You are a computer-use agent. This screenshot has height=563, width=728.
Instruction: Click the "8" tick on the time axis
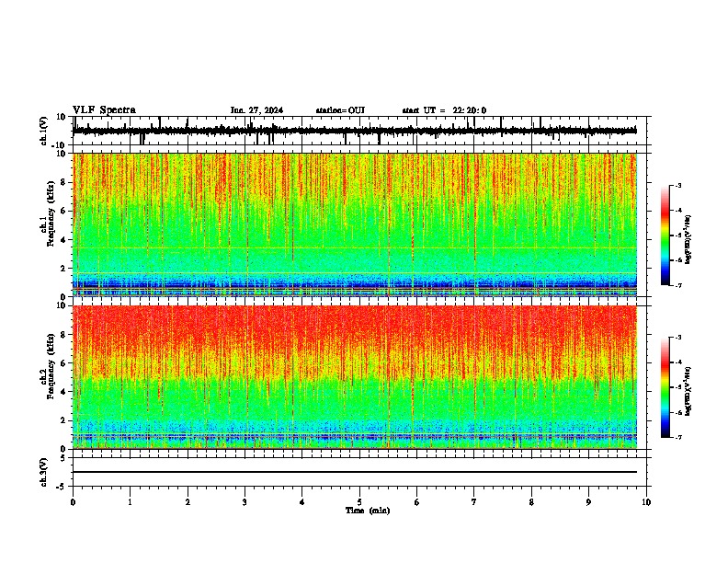tap(531, 502)
